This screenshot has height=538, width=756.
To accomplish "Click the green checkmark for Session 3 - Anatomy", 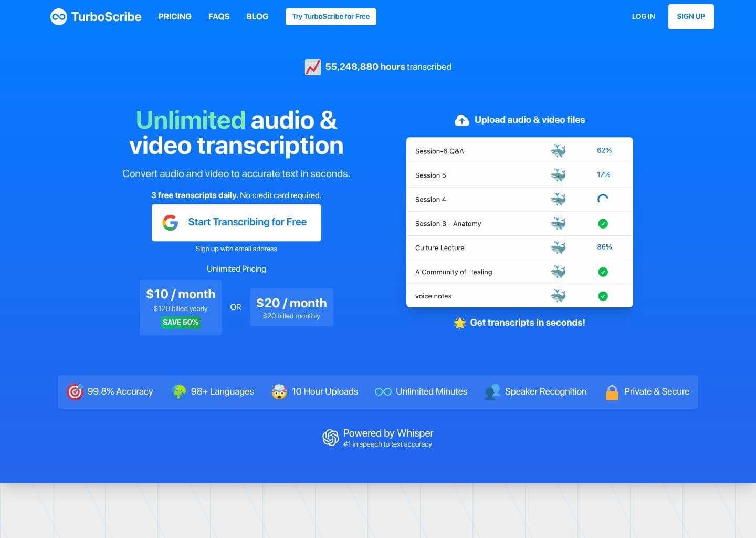I will click(x=603, y=224).
